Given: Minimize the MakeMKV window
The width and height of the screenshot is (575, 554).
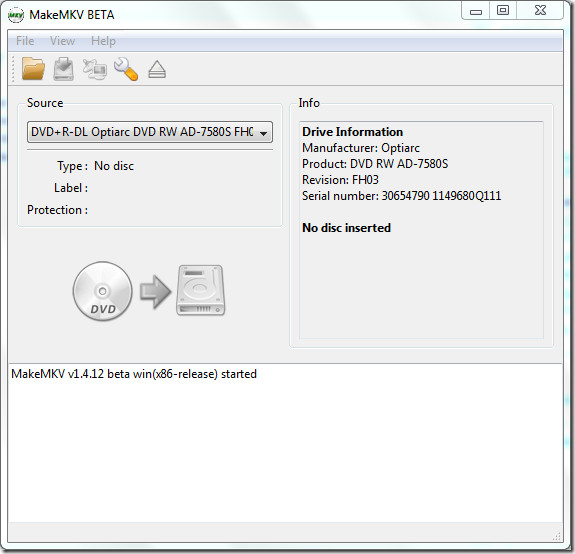Looking at the screenshot, I should point(476,11).
